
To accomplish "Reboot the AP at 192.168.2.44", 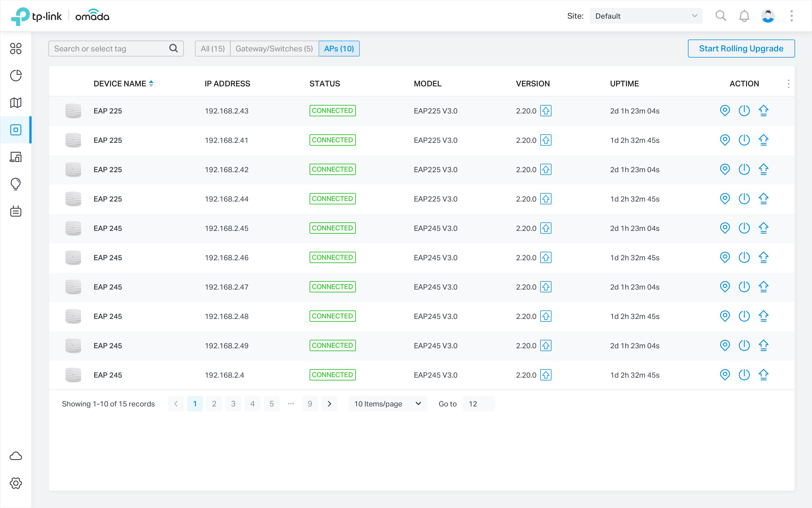I will tap(744, 199).
